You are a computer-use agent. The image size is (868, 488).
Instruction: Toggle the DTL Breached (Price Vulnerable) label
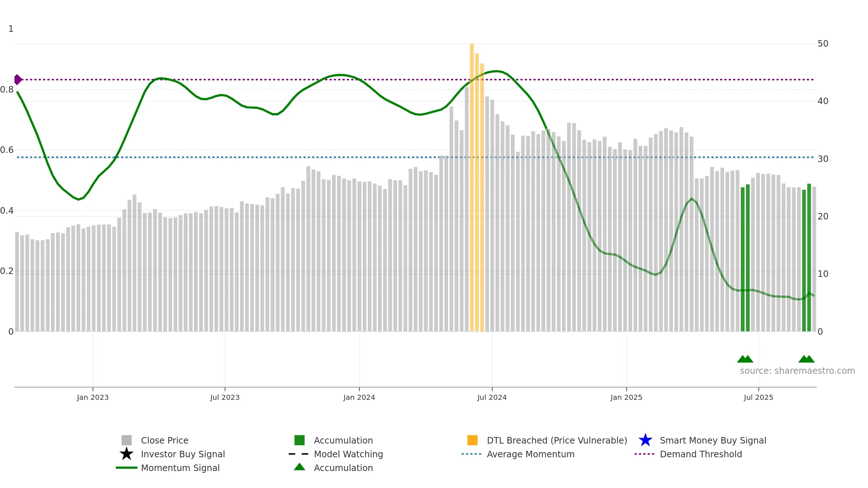click(x=557, y=440)
